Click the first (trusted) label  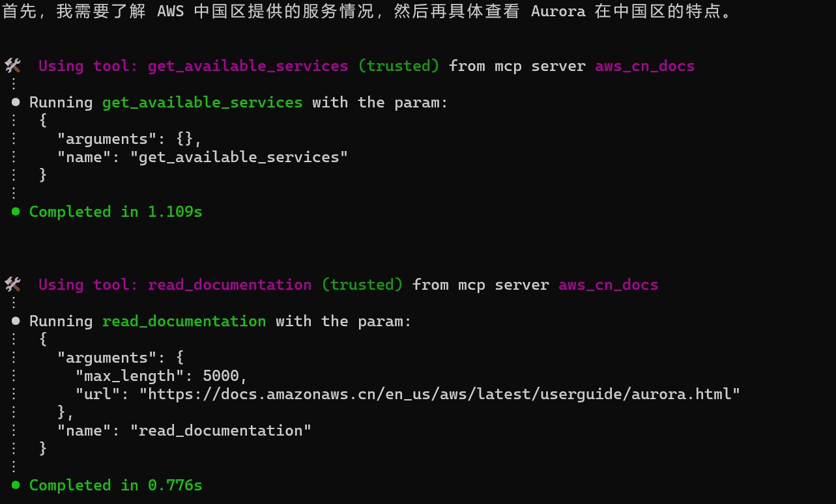(x=399, y=66)
